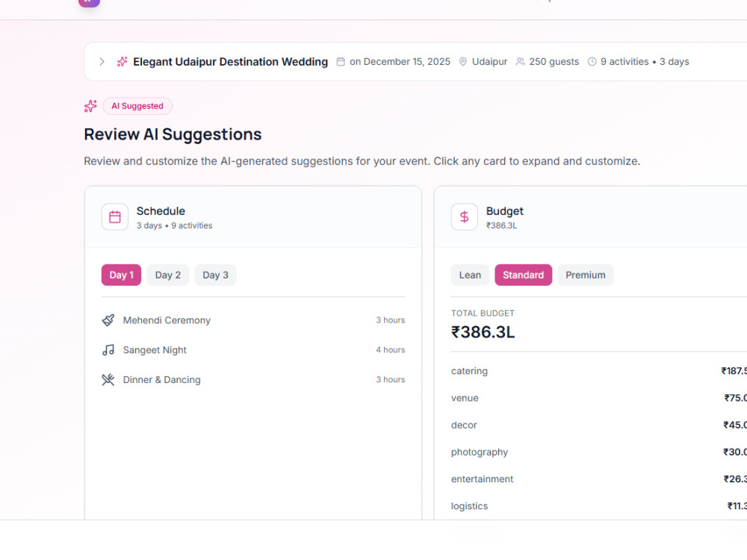
Task: Click the Mehendi Ceremony brush icon
Action: point(108,320)
